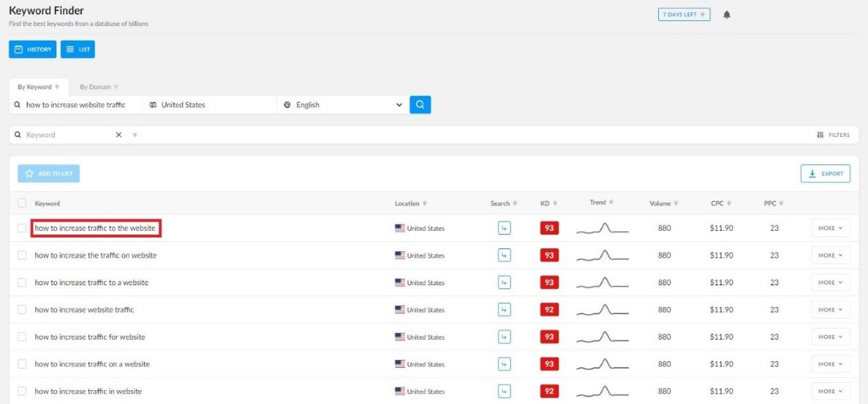Open the History button

[33, 49]
